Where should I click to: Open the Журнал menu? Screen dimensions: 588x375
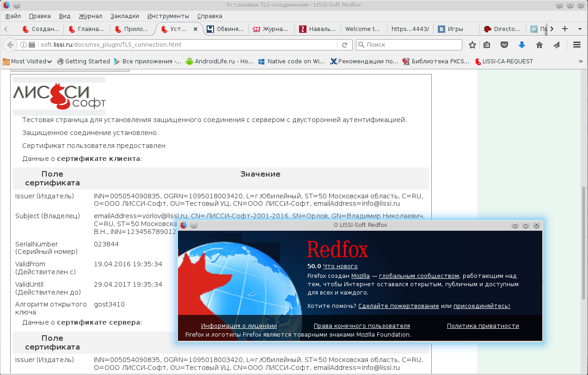(x=91, y=16)
